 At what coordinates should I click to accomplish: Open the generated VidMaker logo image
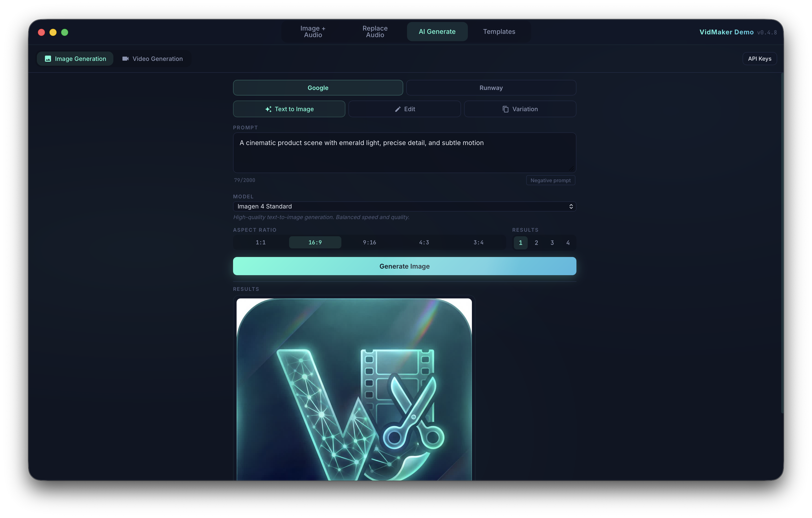354,389
